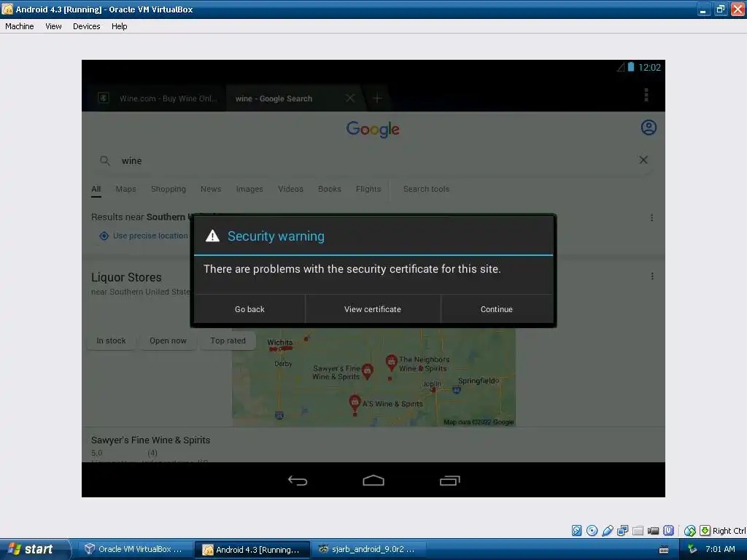The image size is (747, 560).
Task: Click the security warning triangle icon
Action: pos(212,236)
